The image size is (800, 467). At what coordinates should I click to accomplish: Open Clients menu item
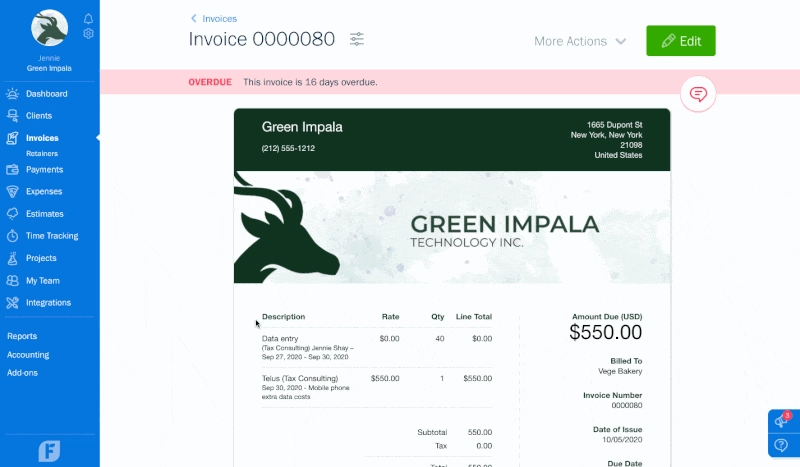tap(39, 116)
